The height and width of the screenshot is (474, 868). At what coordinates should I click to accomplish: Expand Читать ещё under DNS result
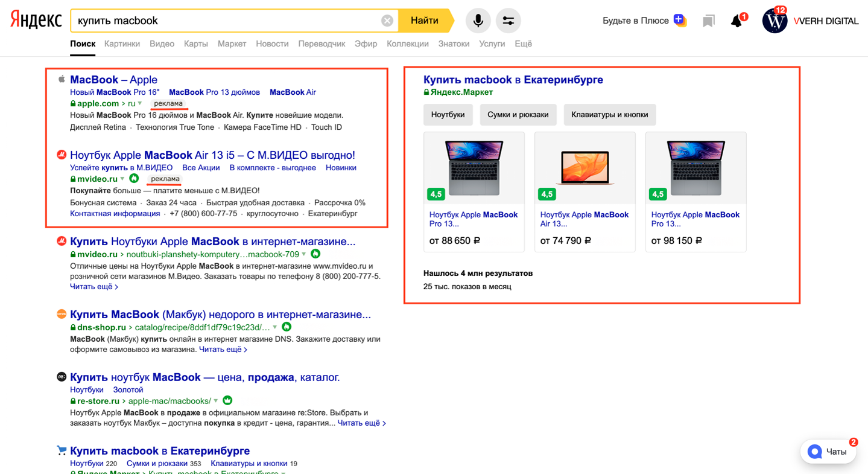(223, 349)
